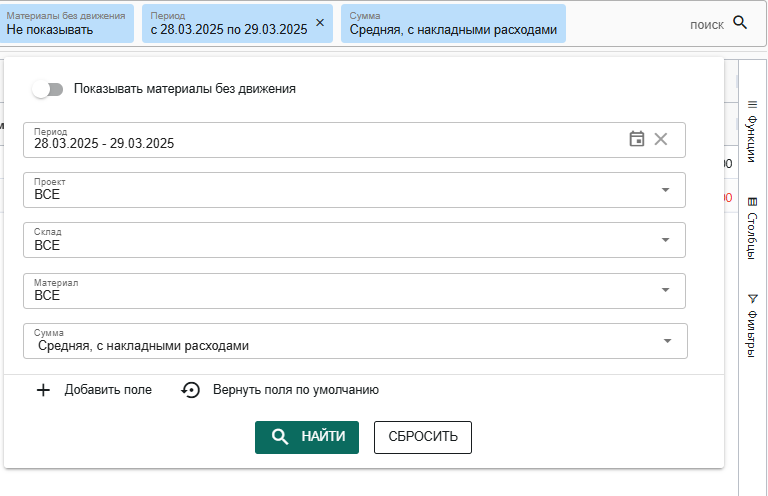
Task: Click the НАЙТИ button
Action: click(307, 437)
